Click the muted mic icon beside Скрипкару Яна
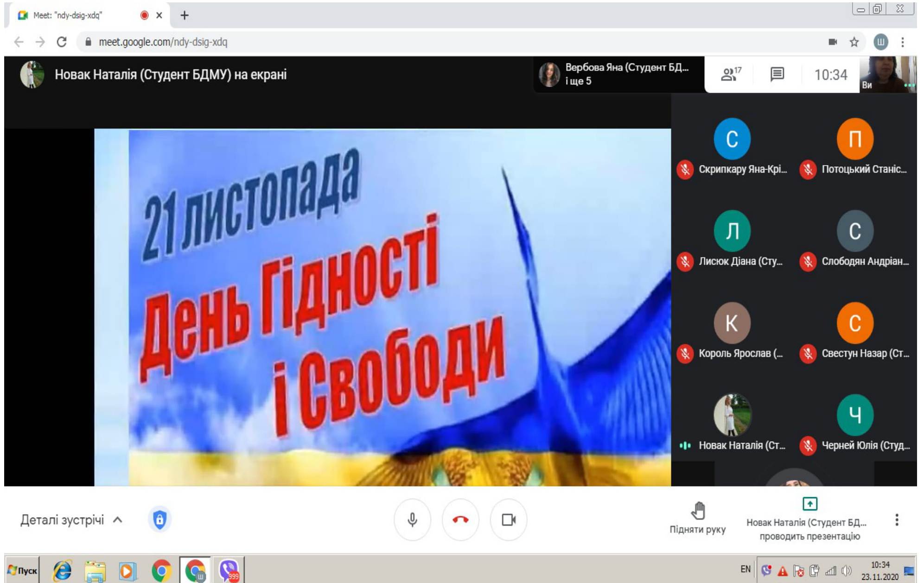Viewport: 924px width, 583px height. tap(685, 170)
